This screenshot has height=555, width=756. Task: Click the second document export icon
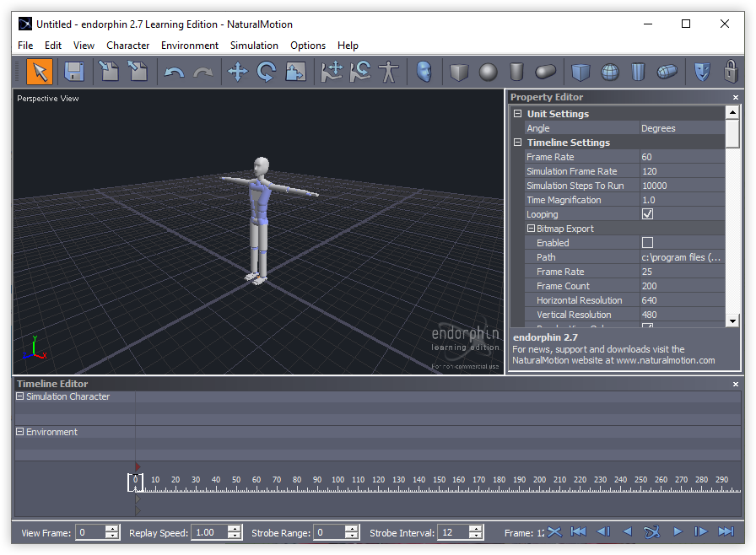pyautogui.click(x=138, y=72)
